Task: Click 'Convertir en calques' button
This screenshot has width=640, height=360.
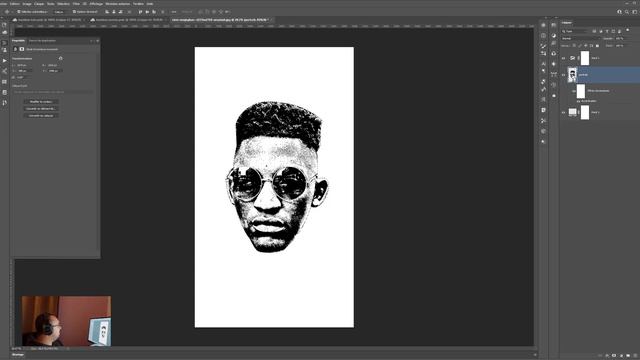Action: tap(41, 116)
